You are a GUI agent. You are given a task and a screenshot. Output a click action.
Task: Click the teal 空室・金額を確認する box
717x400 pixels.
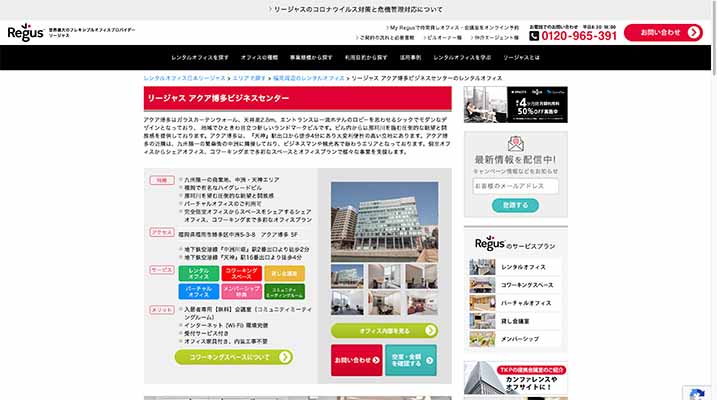point(411,360)
